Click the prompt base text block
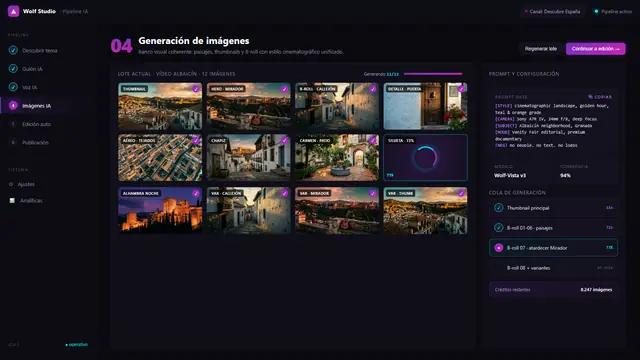640x360 pixels. point(553,125)
